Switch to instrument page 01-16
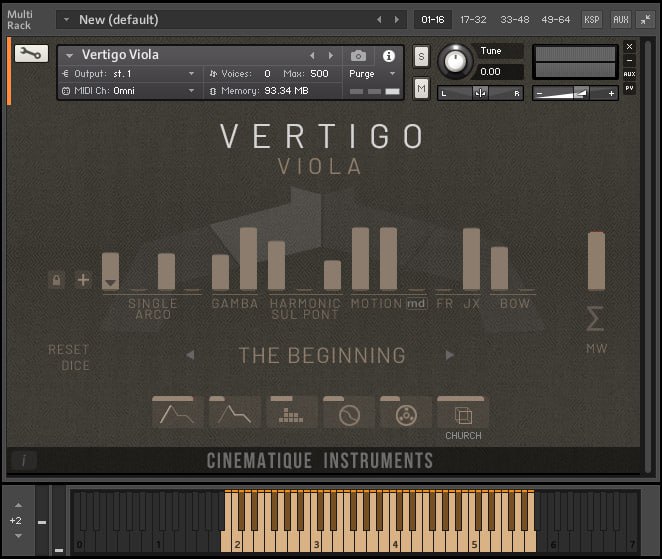The width and height of the screenshot is (662, 559). coord(433,19)
